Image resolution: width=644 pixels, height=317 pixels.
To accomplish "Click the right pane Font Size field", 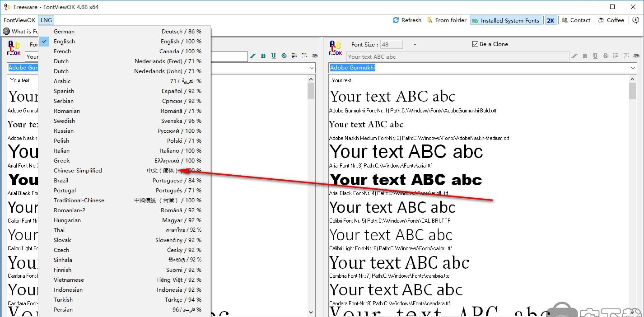I will [391, 44].
